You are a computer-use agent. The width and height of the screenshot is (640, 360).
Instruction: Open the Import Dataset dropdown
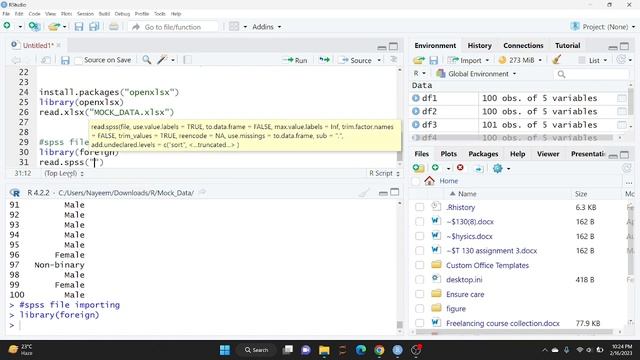click(468, 60)
